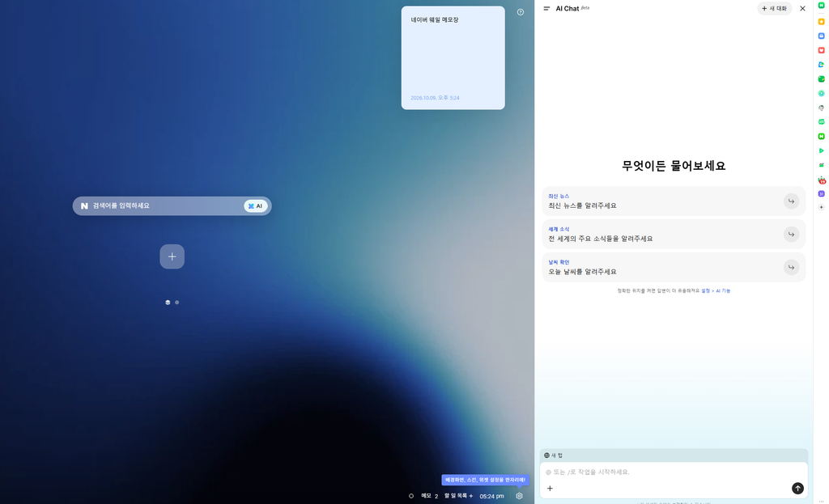Click the Naver N logo in the search bar
This screenshot has width=829, height=504.
(84, 206)
